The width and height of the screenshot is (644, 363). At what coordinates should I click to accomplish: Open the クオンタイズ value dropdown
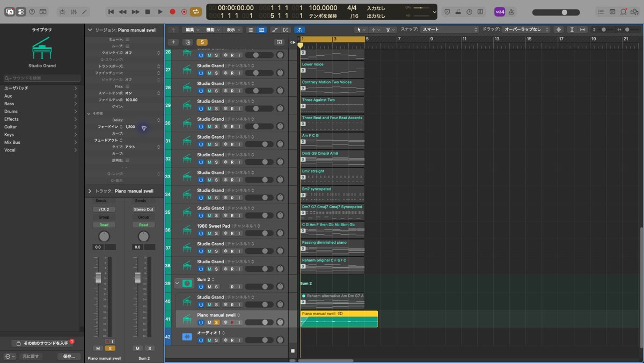click(142, 53)
